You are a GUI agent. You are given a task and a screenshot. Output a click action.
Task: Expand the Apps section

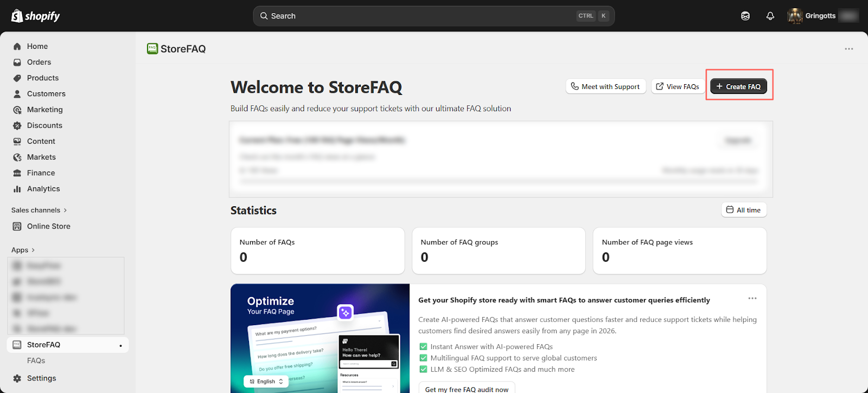click(x=23, y=250)
